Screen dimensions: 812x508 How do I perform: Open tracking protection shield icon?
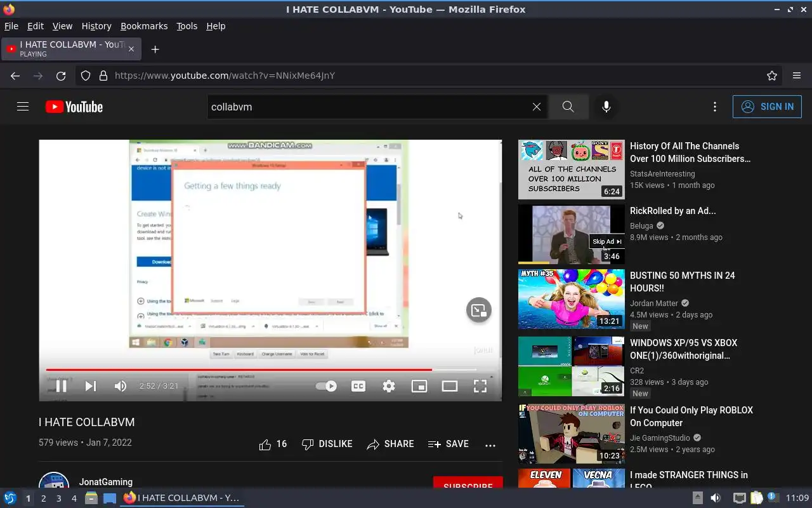click(86, 76)
